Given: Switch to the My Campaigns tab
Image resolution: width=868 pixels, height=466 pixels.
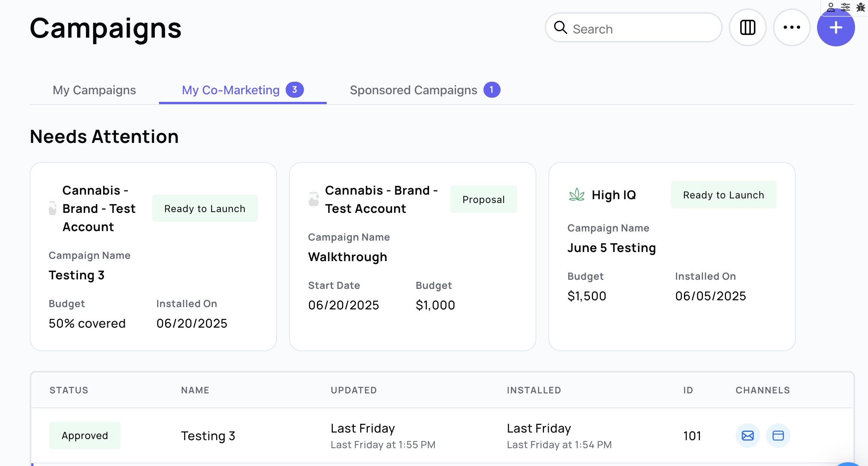Looking at the screenshot, I should 94,90.
